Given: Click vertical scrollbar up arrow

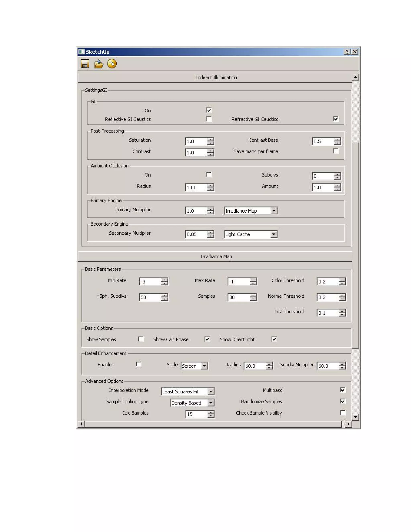Looking at the screenshot, I should [355, 77].
